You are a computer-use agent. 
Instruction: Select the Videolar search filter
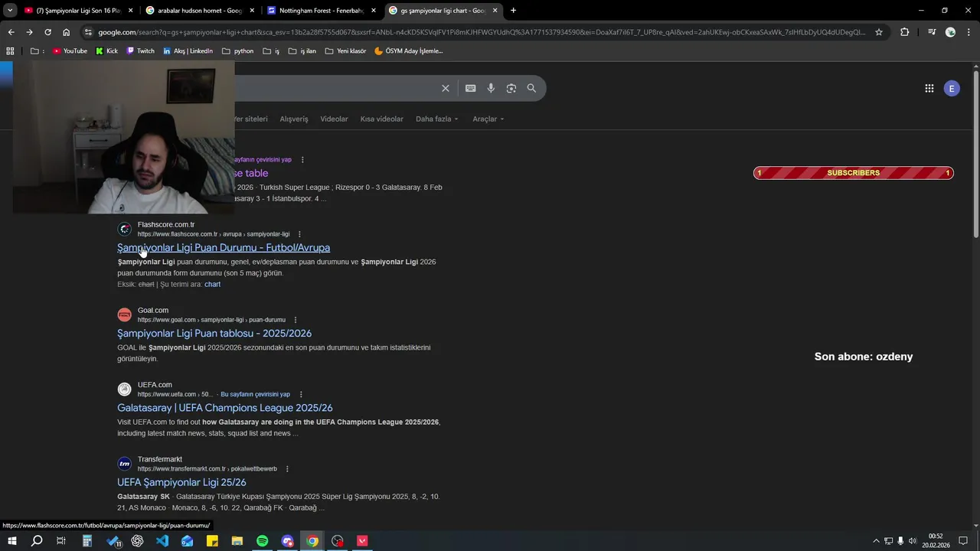[x=334, y=119]
